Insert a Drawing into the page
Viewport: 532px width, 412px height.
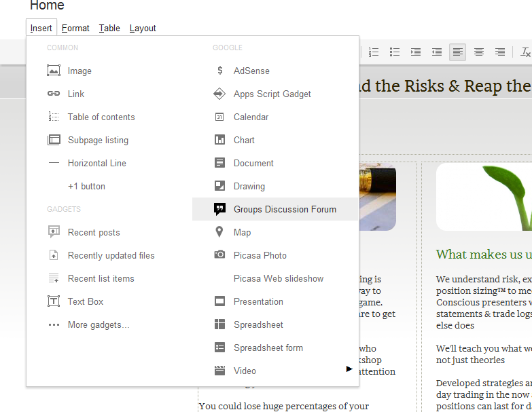[249, 186]
